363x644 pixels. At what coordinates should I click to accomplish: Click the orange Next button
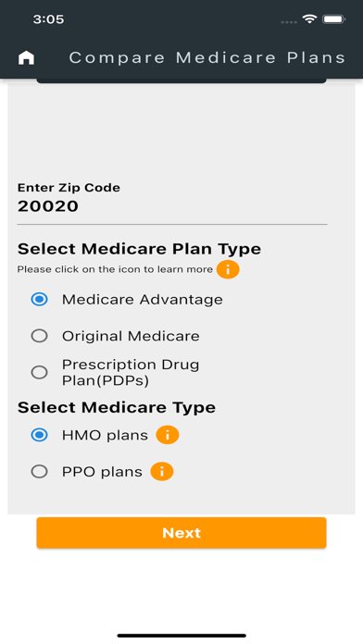[x=181, y=533]
